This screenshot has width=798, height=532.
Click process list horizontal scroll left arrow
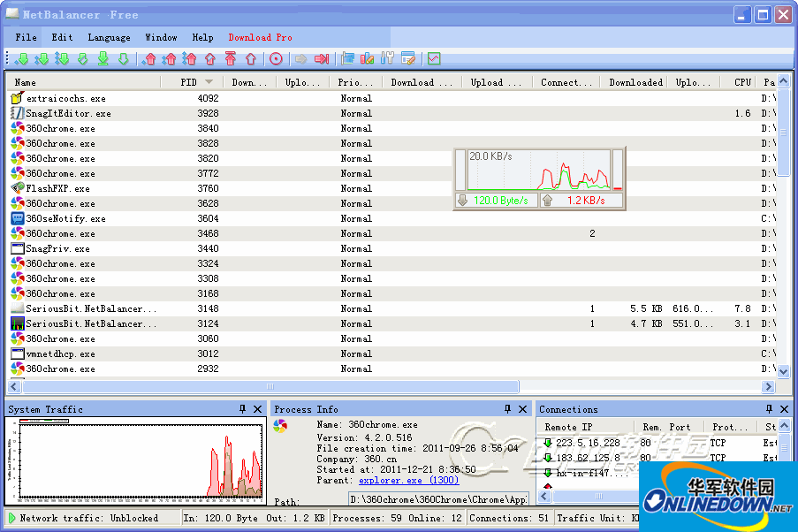(x=14, y=386)
